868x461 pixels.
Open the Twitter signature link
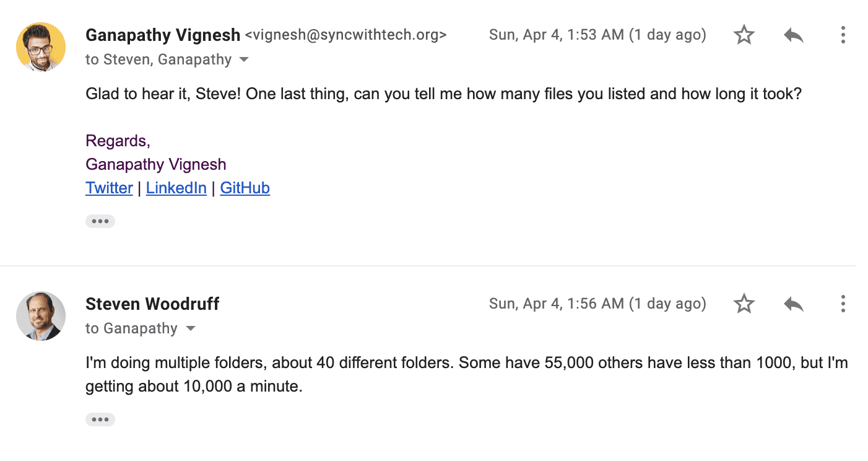pos(109,188)
